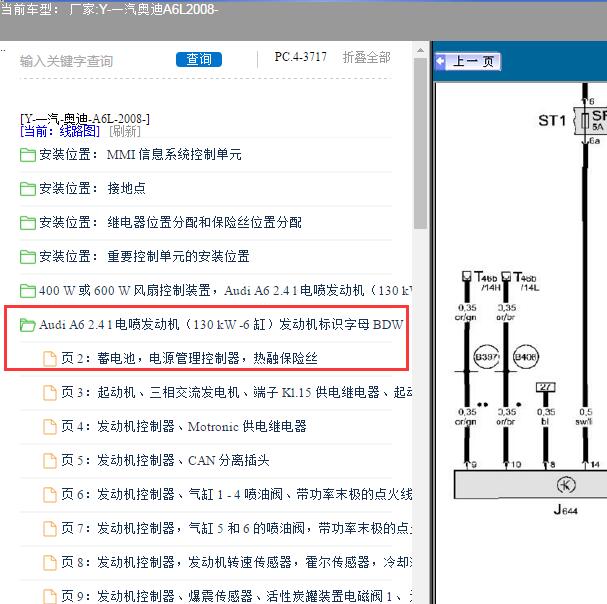Click page icon for 页 5
The image size is (607, 604).
coord(50,461)
